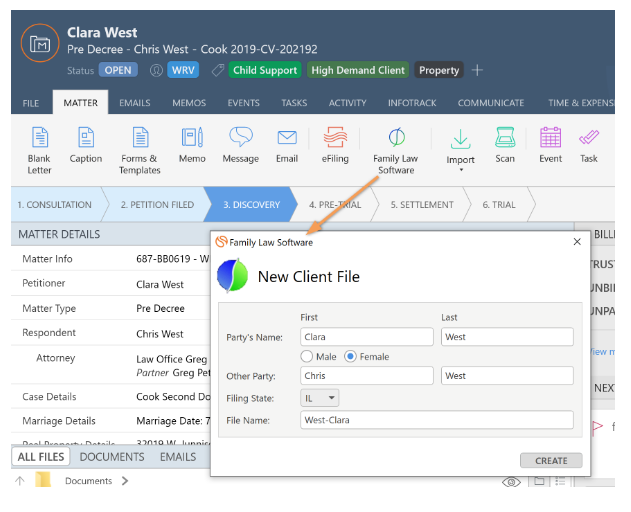Click the File Name input field
631x512 pixels.
436,420
